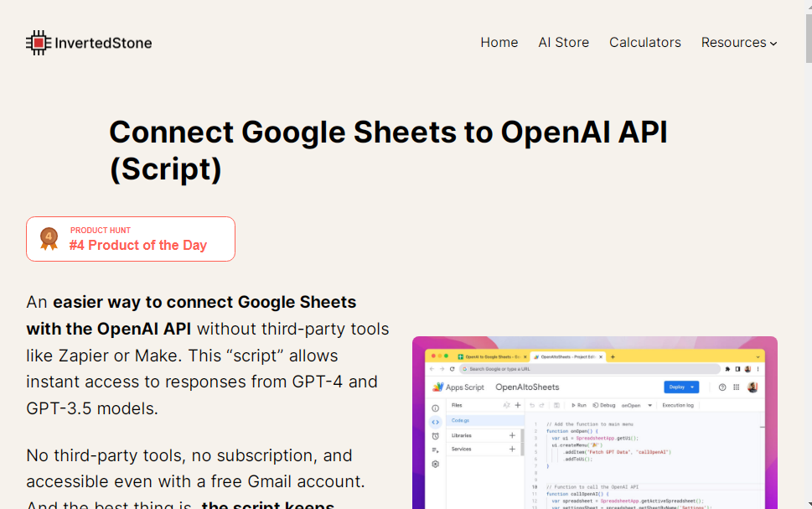
Task: Click the Apps Script logo in the editor header
Action: tap(440, 387)
